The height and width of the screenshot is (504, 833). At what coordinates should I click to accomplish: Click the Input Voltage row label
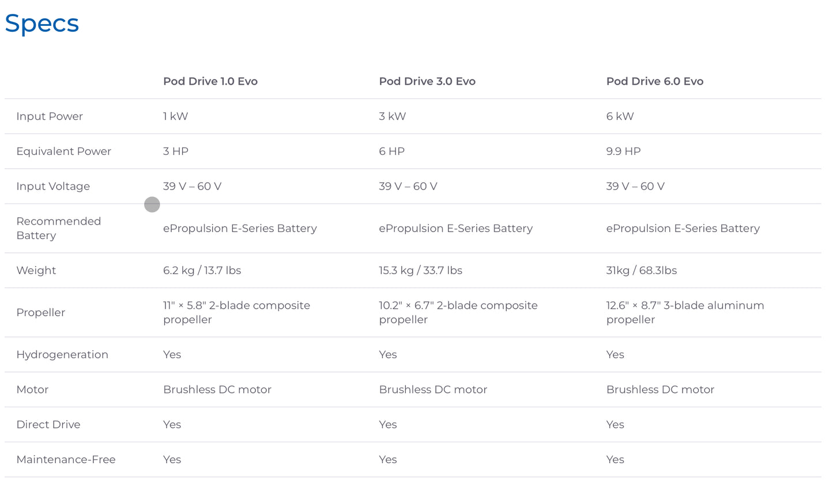click(53, 187)
